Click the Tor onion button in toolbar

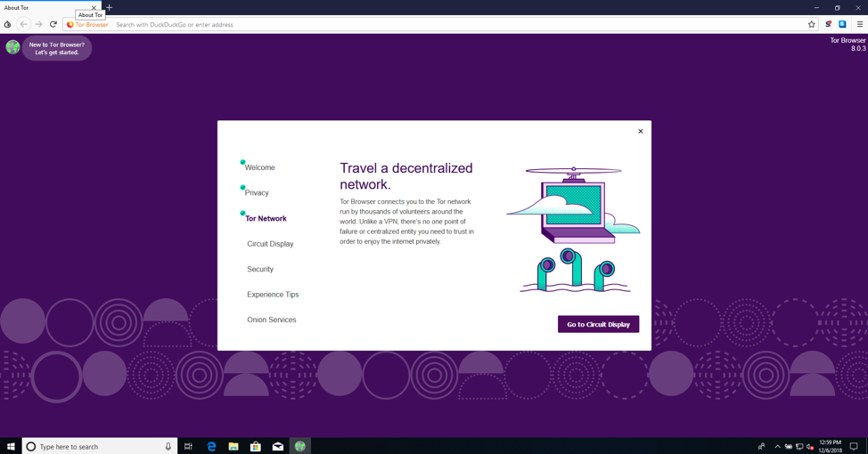click(7, 24)
